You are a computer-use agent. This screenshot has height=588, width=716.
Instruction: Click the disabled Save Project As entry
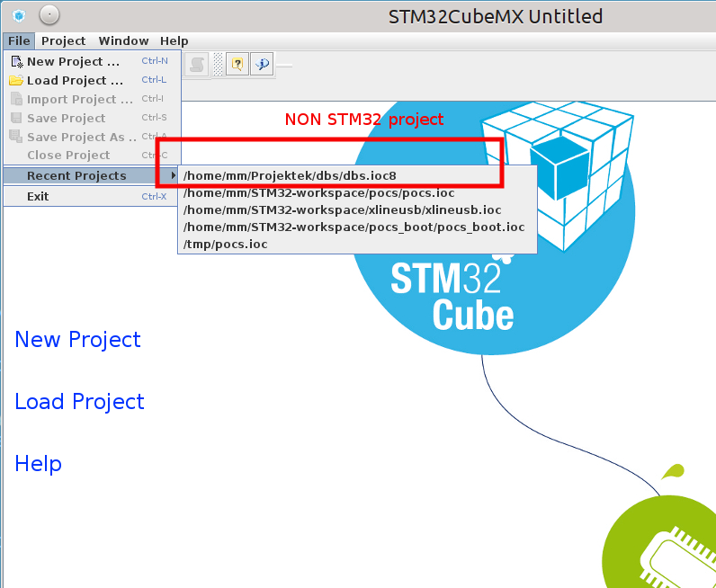93,137
